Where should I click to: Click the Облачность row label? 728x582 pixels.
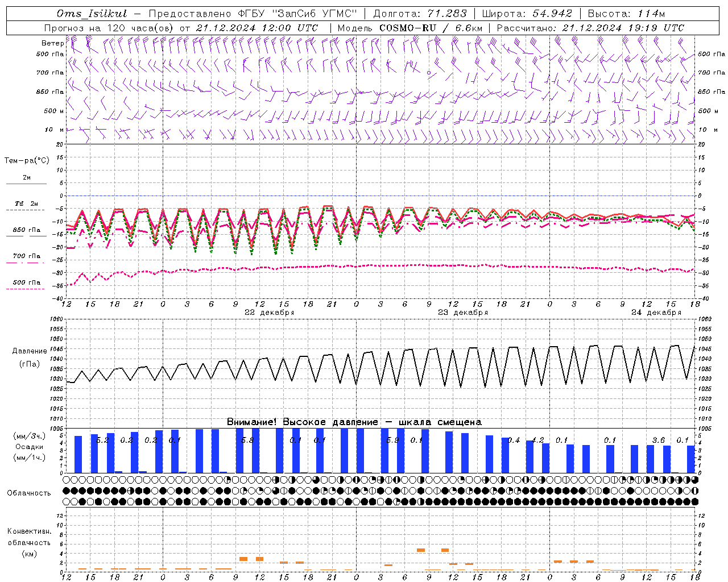click(29, 493)
